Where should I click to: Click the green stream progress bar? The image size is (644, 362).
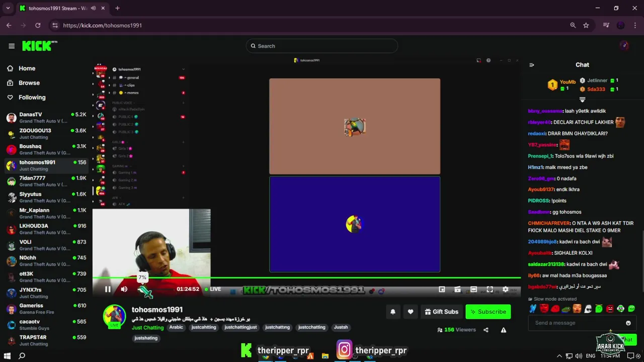pos(306,278)
